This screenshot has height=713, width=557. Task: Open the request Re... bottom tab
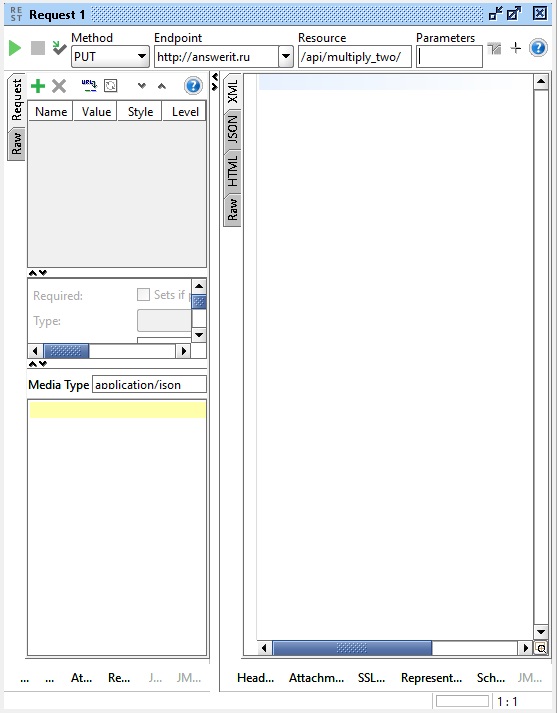point(119,678)
